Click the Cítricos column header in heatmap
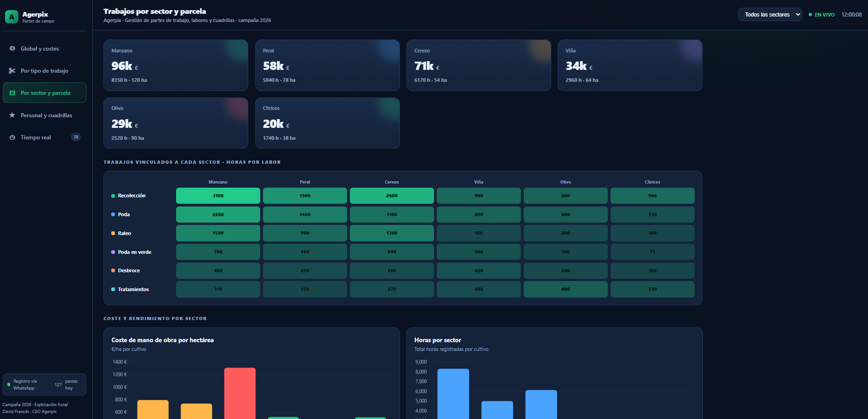Screen dimensions: 868x419 tap(652, 182)
